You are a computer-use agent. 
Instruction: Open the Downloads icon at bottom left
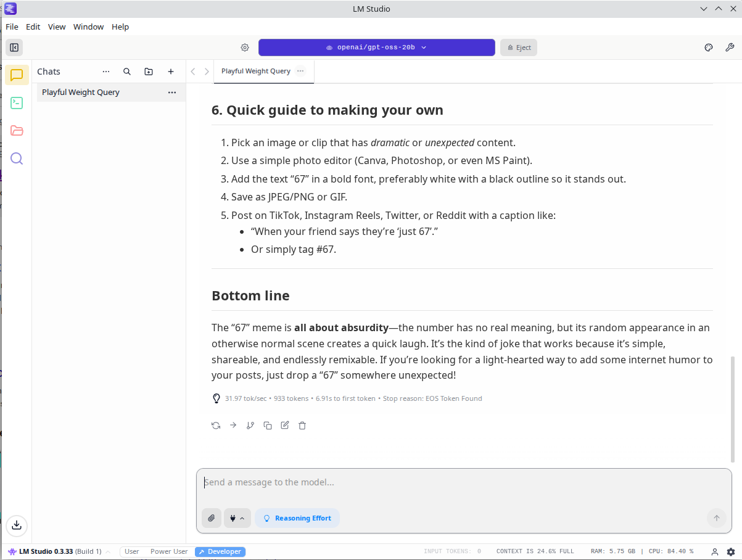tap(17, 525)
